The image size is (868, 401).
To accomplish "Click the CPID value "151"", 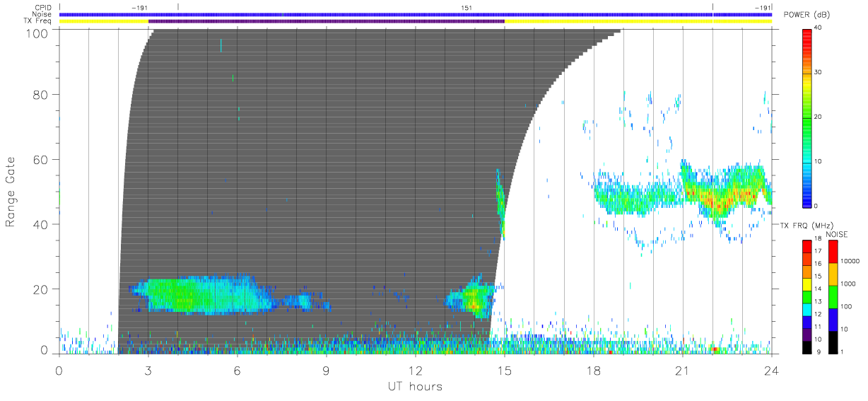I will (x=467, y=8).
